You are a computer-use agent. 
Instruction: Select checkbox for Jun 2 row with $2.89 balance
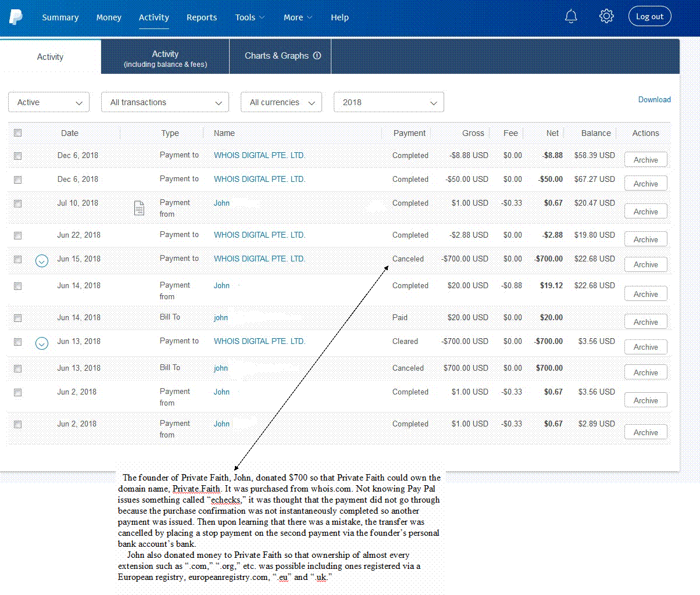(18, 424)
